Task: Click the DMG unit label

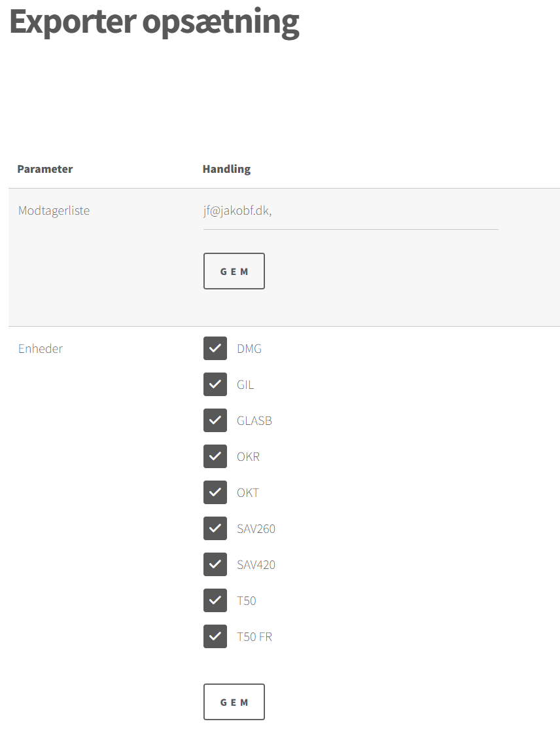Action: point(249,349)
